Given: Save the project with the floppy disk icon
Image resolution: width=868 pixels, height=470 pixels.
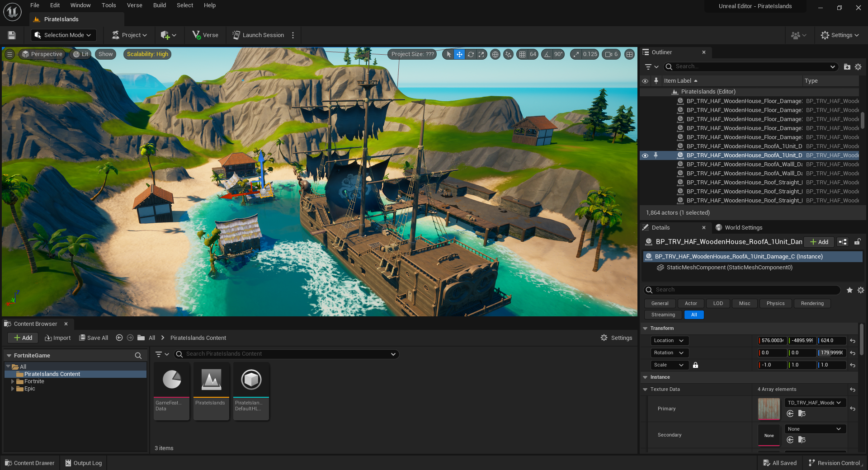Looking at the screenshot, I should pyautogui.click(x=12, y=35).
